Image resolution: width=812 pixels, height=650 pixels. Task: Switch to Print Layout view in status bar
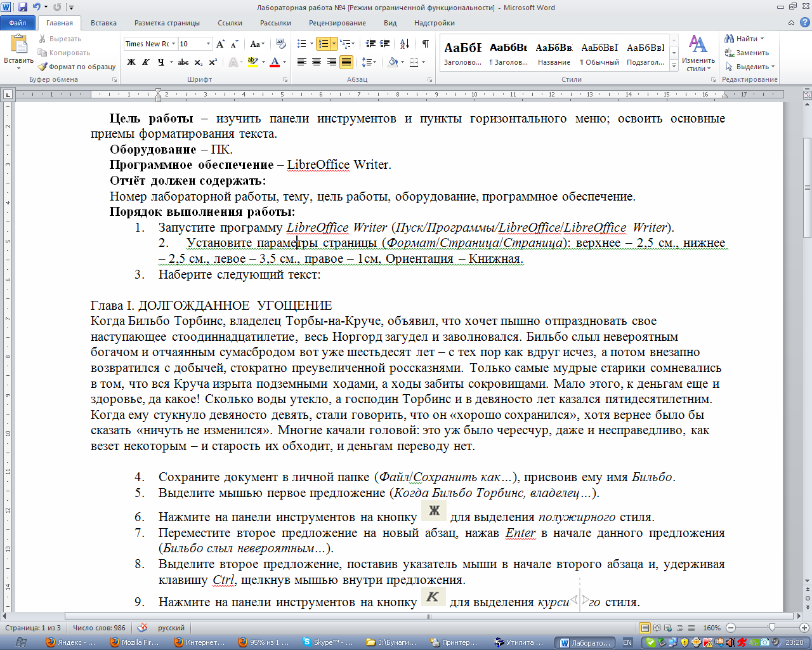pos(645,628)
